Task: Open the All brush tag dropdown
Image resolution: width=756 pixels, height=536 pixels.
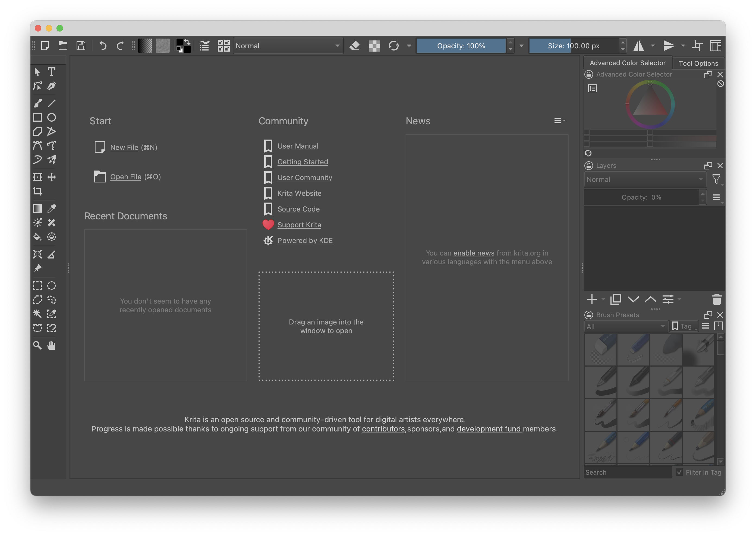Action: pos(626,326)
